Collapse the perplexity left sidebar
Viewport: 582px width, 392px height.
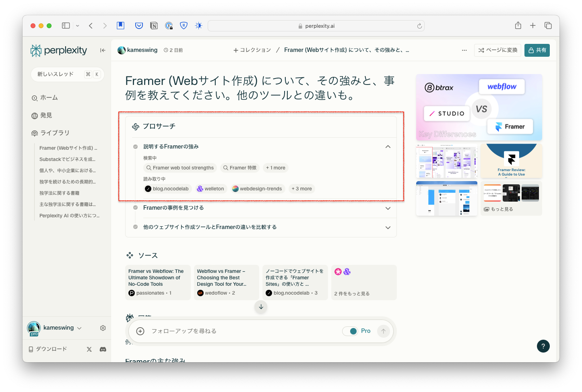(103, 50)
